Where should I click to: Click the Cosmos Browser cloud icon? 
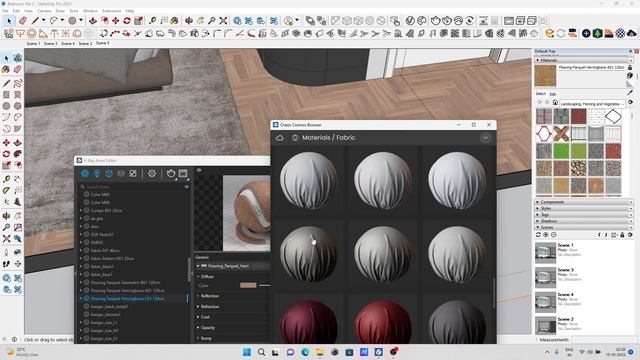[280, 138]
